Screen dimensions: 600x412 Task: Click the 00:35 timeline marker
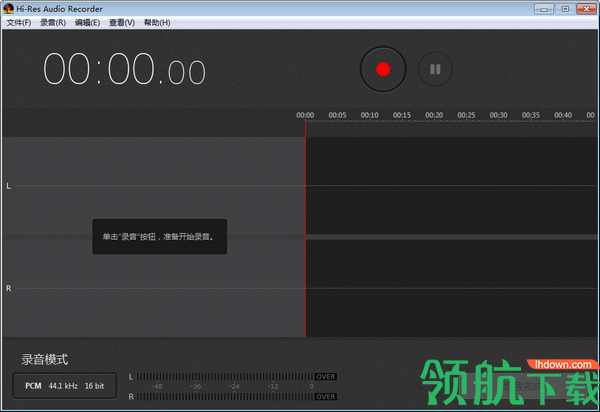[531, 115]
